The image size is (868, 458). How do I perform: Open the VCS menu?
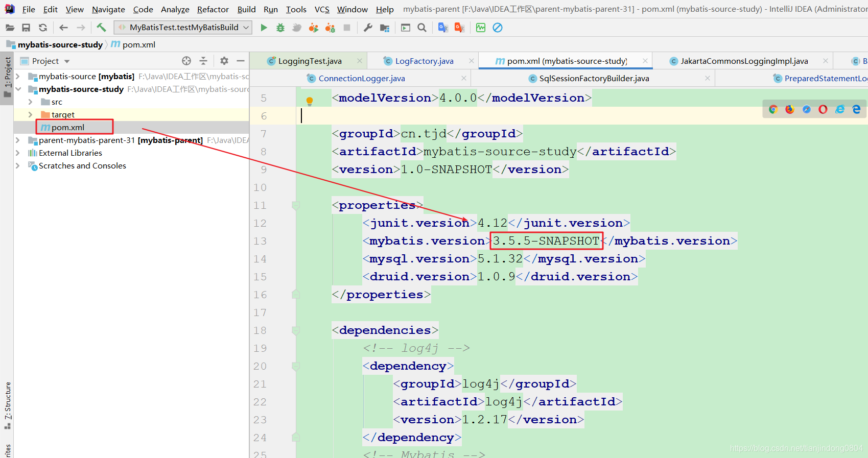tap(322, 9)
